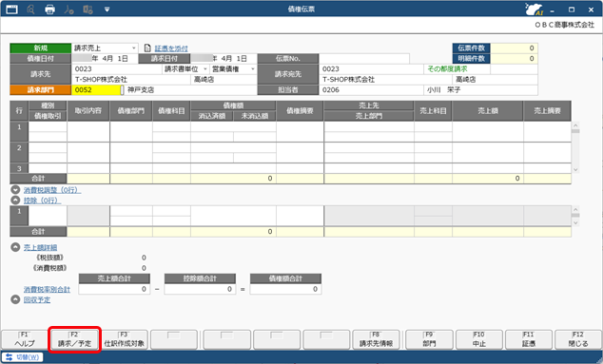Click the 控除額合計 value field
The height and width of the screenshot is (364, 603).
click(200, 289)
